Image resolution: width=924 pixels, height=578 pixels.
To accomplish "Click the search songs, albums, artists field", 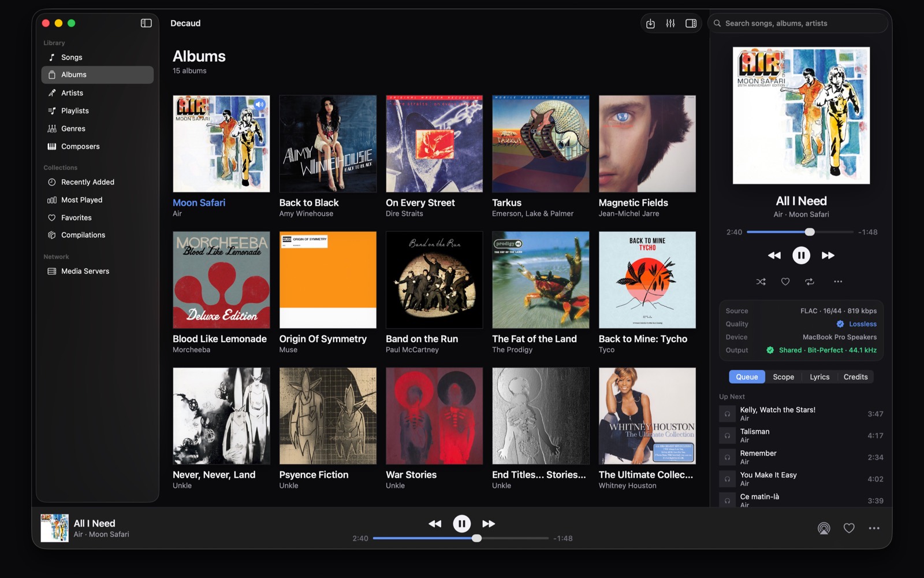I will [x=798, y=23].
